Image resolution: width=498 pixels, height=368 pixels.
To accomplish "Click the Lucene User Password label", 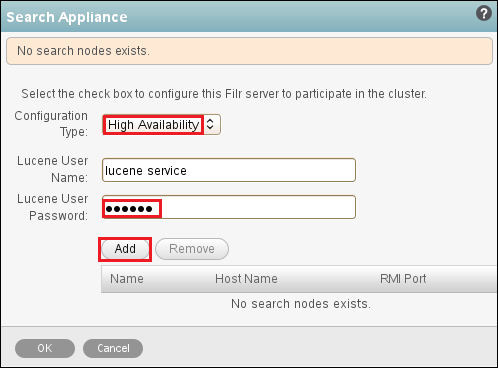I will pyautogui.click(x=53, y=207).
